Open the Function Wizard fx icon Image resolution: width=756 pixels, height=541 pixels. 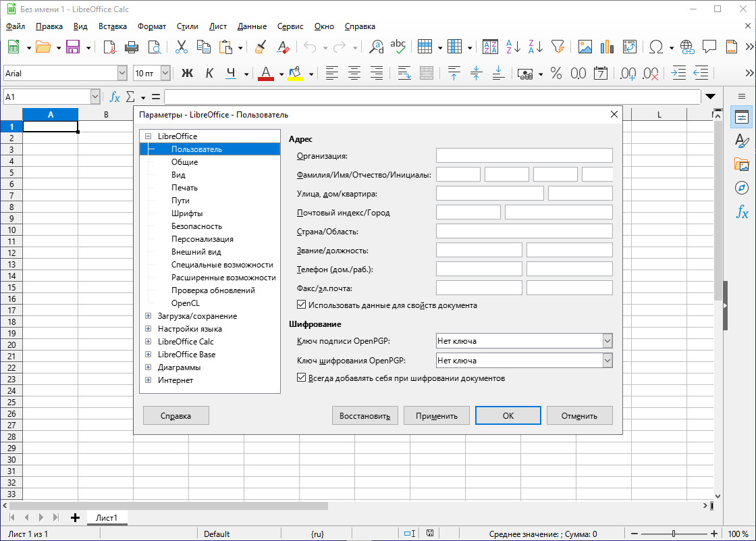[115, 97]
